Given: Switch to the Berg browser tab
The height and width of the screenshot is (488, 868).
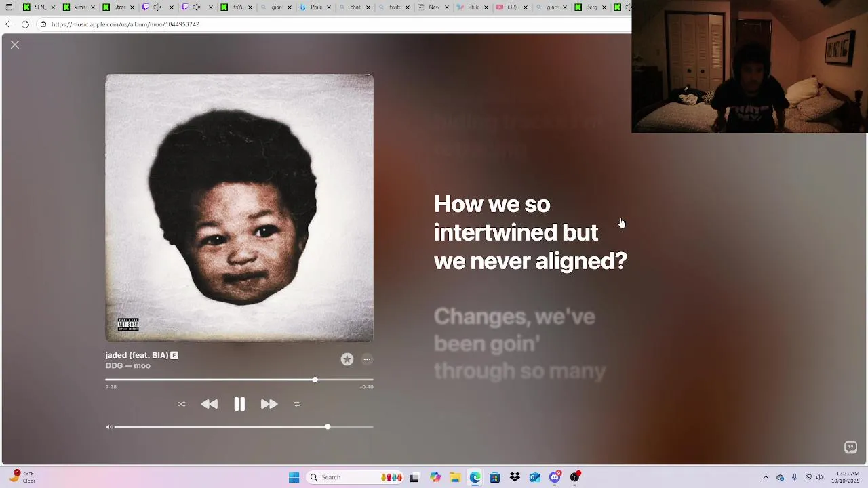Looking at the screenshot, I should coord(591,7).
